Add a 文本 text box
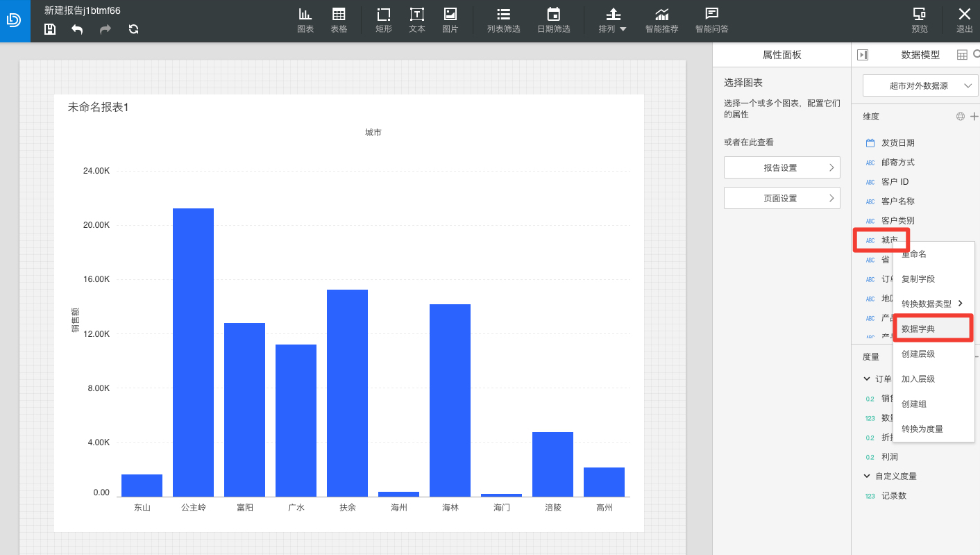This screenshot has height=555, width=980. click(417, 21)
